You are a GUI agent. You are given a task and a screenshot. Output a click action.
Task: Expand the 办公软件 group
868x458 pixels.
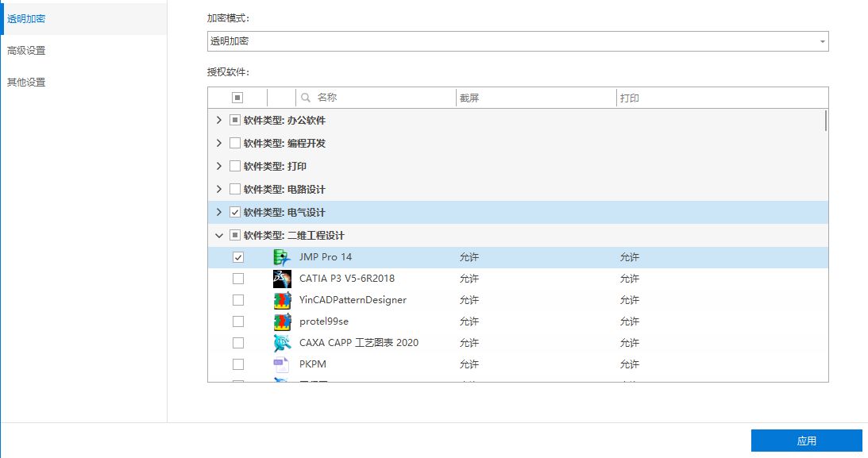pos(219,120)
